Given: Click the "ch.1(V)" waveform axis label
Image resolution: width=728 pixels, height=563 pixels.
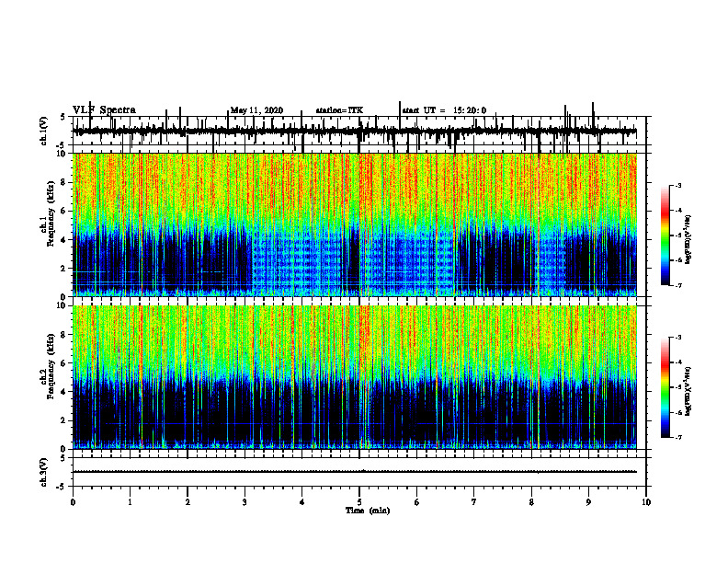Looking at the screenshot, I should (x=44, y=131).
